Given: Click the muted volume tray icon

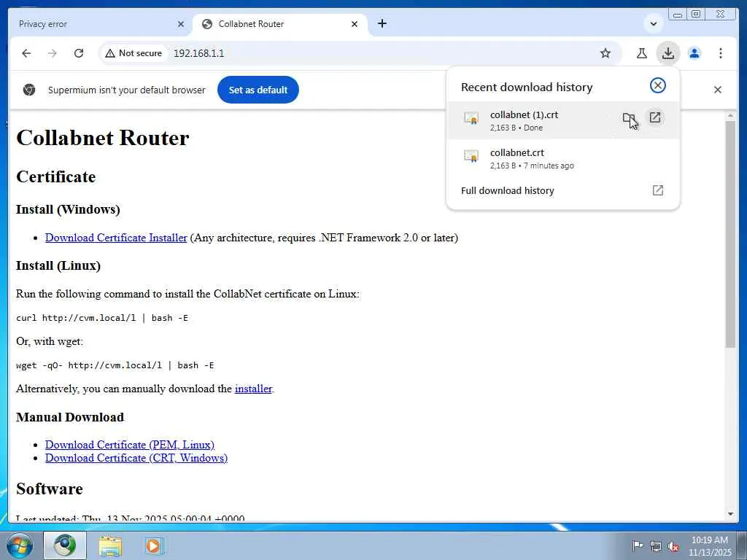Looking at the screenshot, I should (673, 547).
